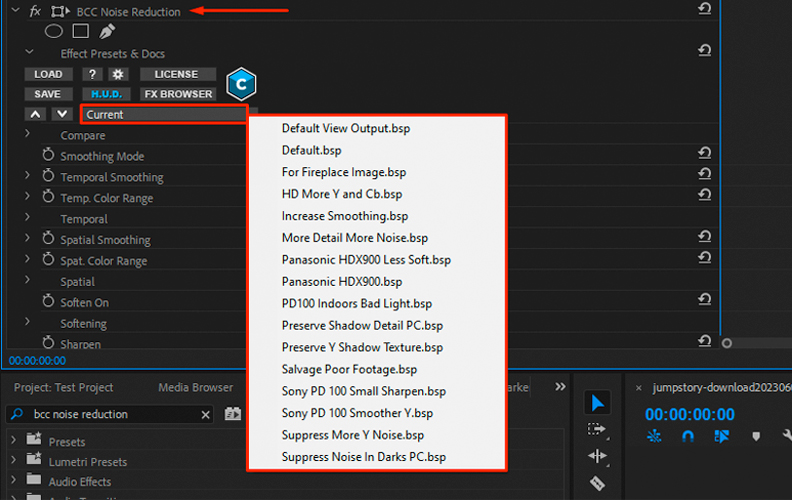This screenshot has width=792, height=500.
Task: Select the rectangle mask tool
Action: point(81,31)
